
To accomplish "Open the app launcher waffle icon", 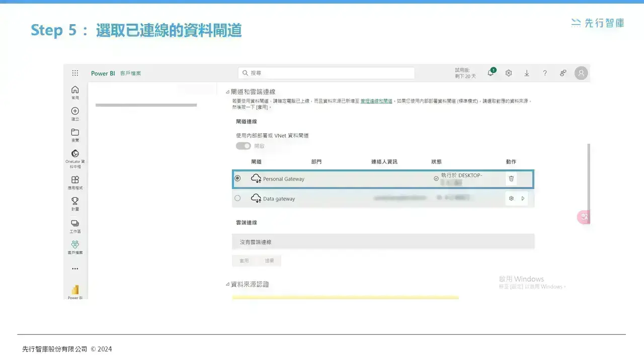I will [x=75, y=73].
